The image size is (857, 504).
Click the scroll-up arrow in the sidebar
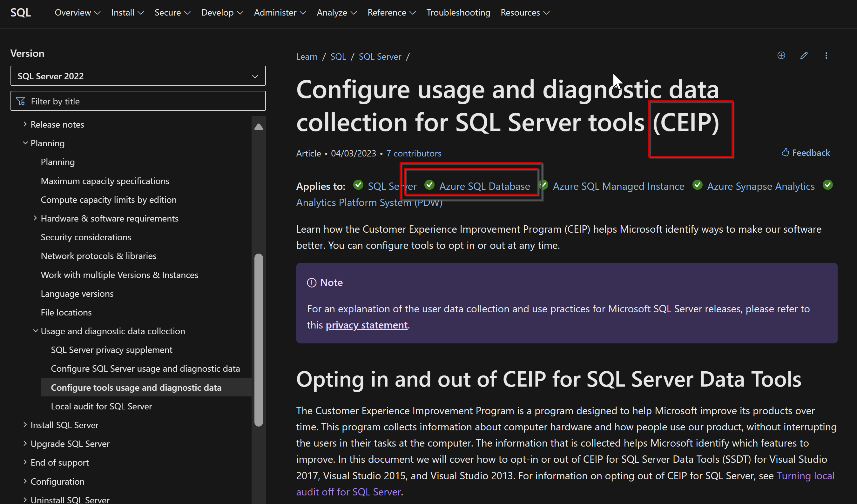[x=259, y=127]
